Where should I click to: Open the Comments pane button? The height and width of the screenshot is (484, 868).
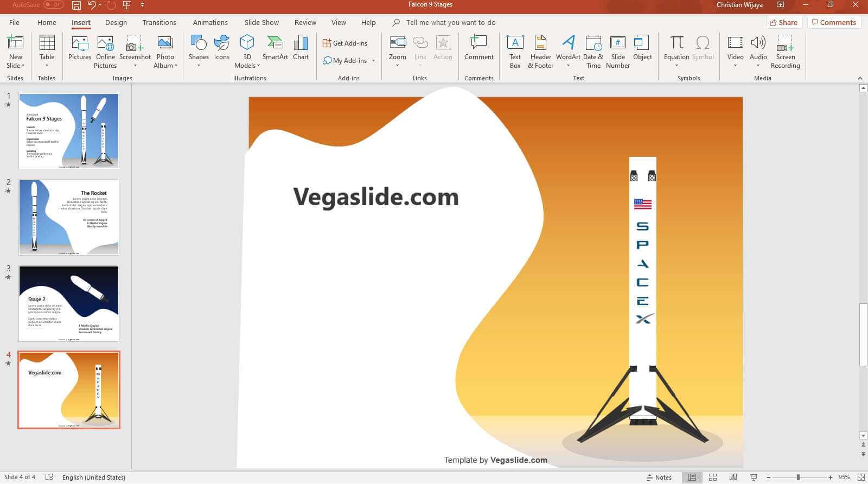click(834, 22)
